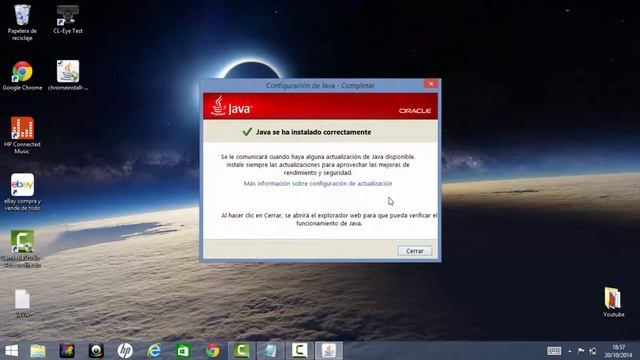Switch to Camtasia Recorder taskbar item
Screen dimensions: 640x360
tap(300, 351)
